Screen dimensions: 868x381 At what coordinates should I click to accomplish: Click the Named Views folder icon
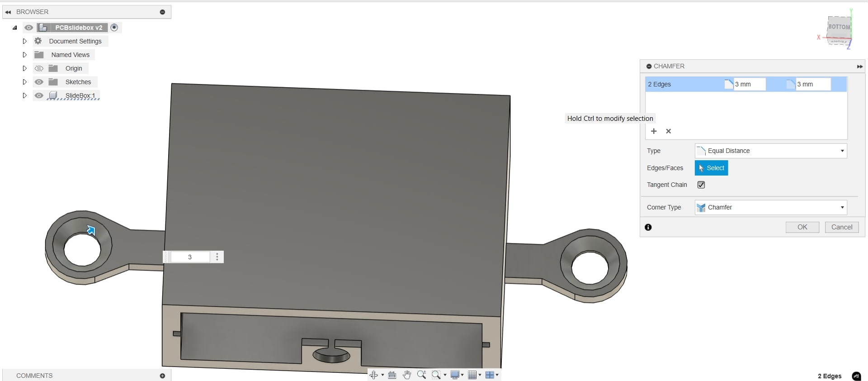[x=39, y=55]
